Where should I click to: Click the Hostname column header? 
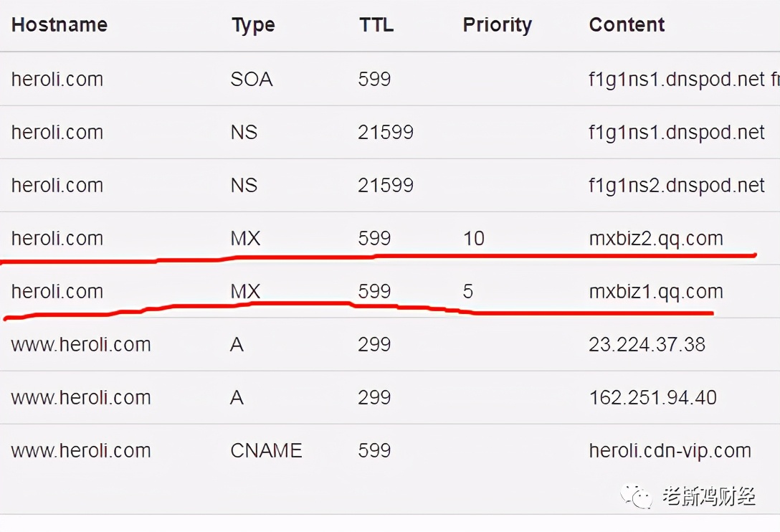pyautogui.click(x=60, y=25)
